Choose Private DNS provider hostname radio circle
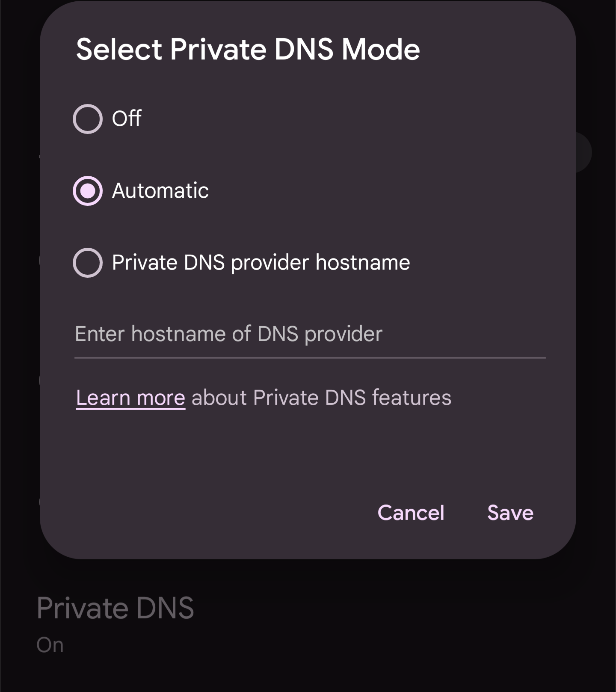 pyautogui.click(x=88, y=263)
